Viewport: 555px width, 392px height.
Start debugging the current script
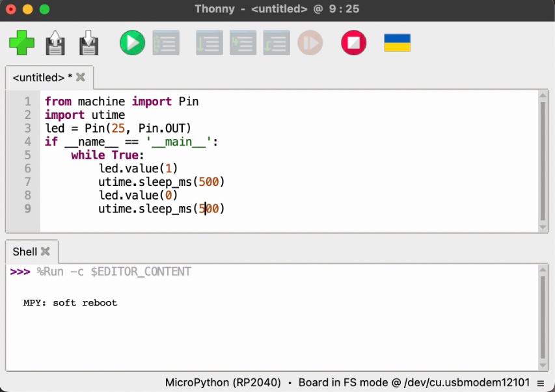coord(166,43)
